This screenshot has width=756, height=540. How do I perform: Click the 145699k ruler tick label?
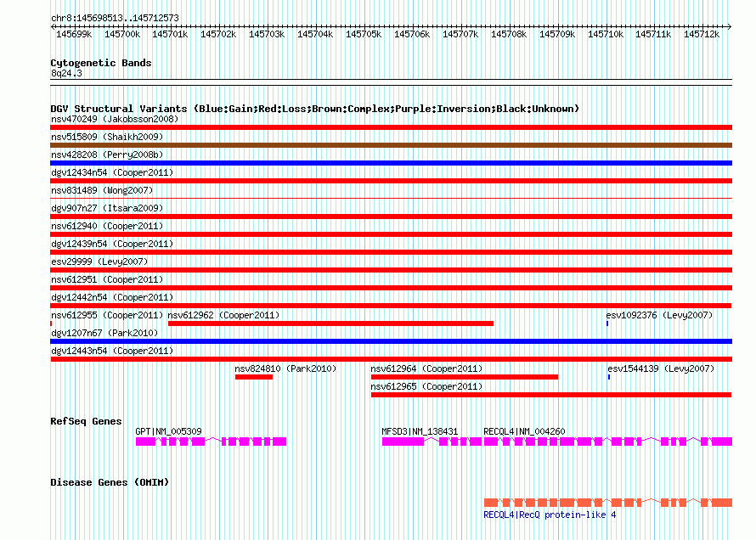[74, 34]
